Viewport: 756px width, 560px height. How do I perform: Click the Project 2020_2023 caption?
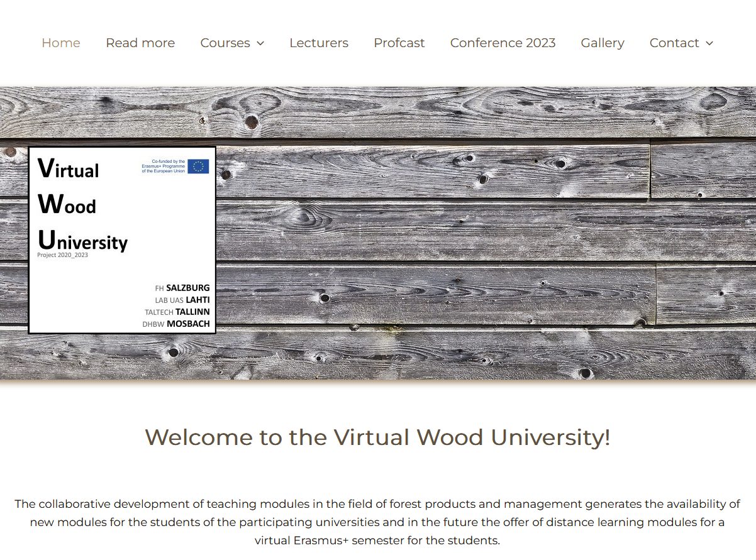pos(63,255)
